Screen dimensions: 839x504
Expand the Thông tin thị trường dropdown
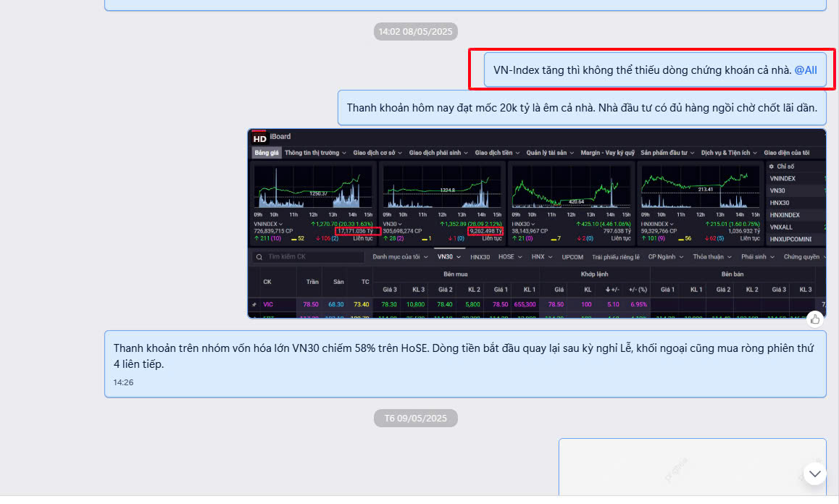(315, 153)
